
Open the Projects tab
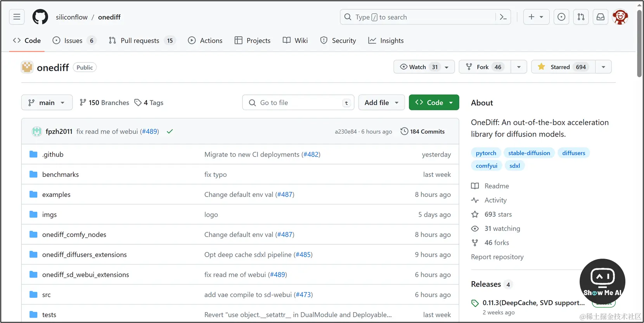(253, 40)
